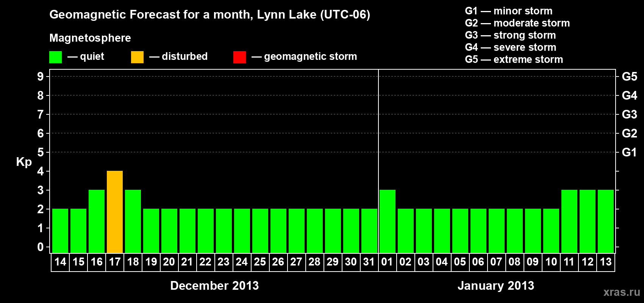
Task: Click the red geomagnetic storm legend swatch
Action: click(240, 57)
